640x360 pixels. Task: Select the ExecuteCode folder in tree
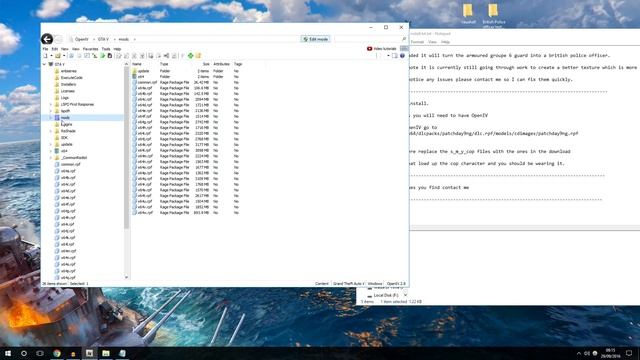tap(71, 78)
